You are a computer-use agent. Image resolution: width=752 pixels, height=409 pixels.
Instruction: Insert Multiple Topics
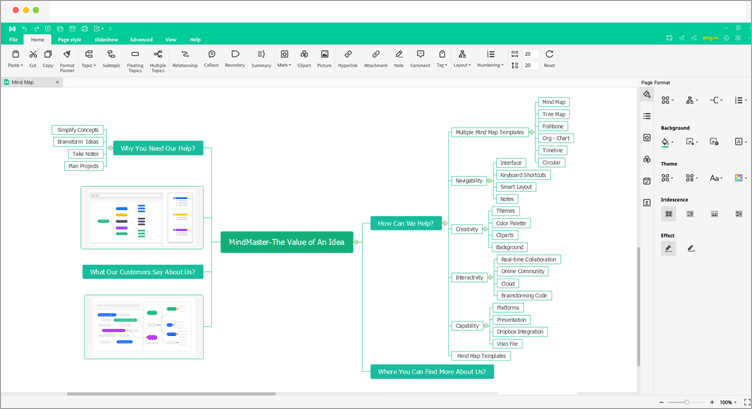click(158, 60)
